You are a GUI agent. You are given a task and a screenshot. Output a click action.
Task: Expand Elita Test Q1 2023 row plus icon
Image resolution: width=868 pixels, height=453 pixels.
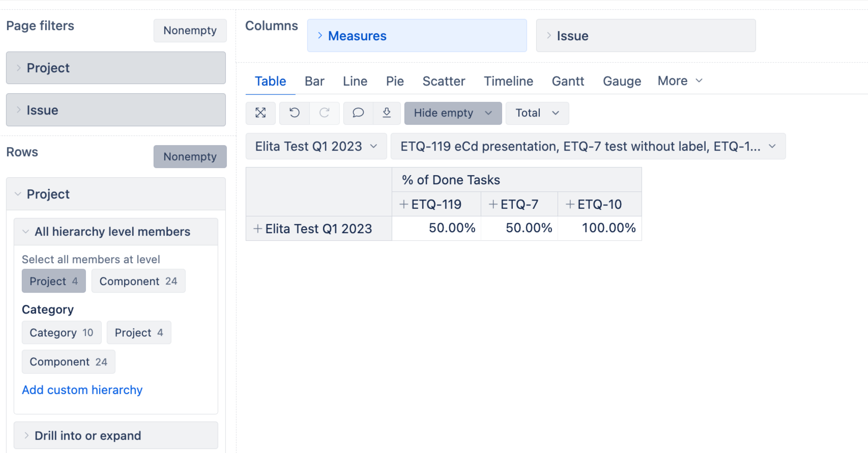pos(258,229)
